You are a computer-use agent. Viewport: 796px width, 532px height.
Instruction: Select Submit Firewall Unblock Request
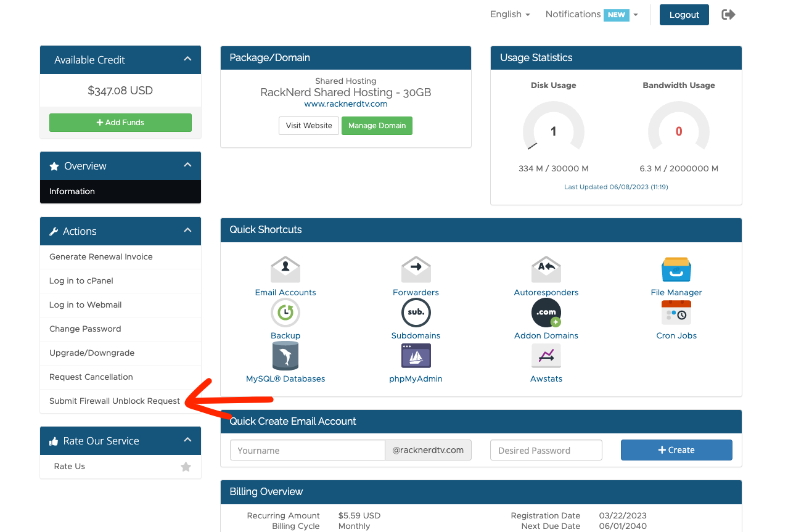(x=113, y=400)
